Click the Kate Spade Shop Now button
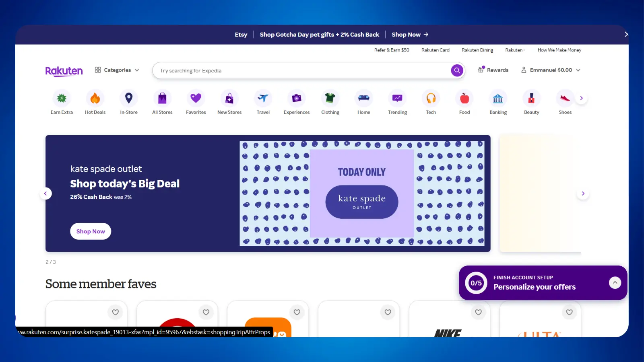Viewport: 644px width, 362px height. click(91, 231)
